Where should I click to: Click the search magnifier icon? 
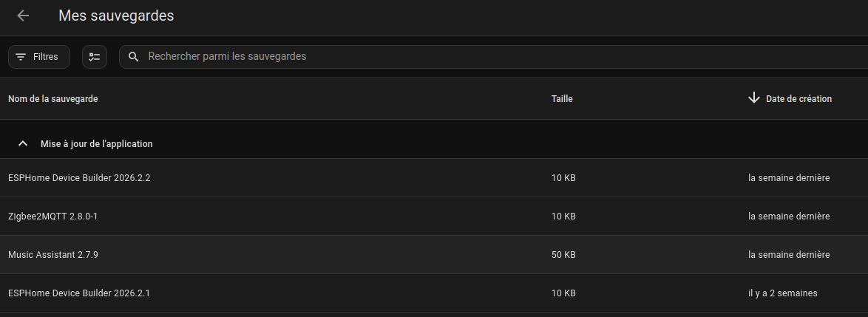click(134, 57)
